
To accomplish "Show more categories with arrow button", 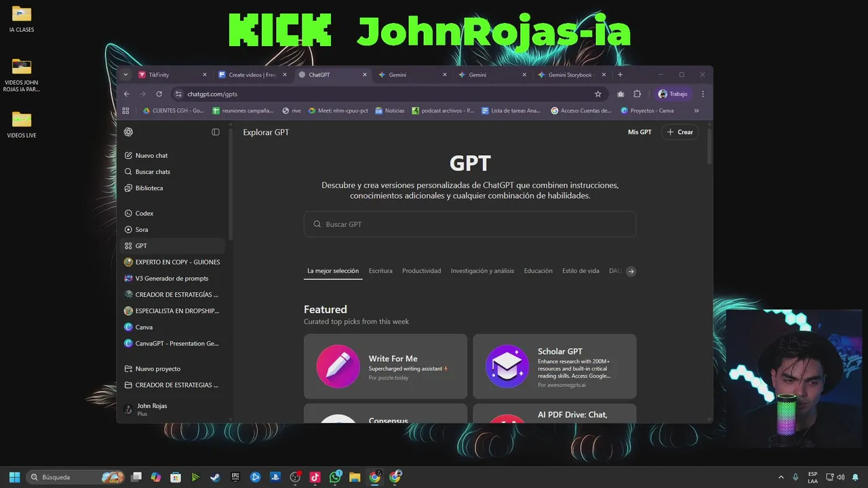I will 631,271.
